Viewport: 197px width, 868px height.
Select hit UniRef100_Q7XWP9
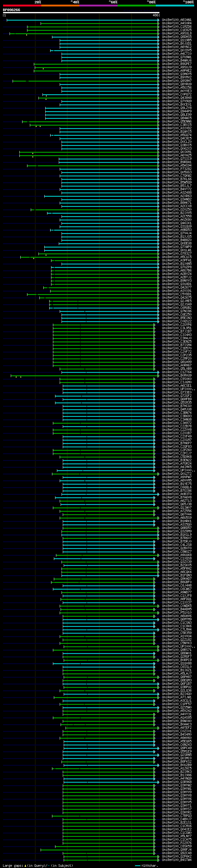pos(176,247)
